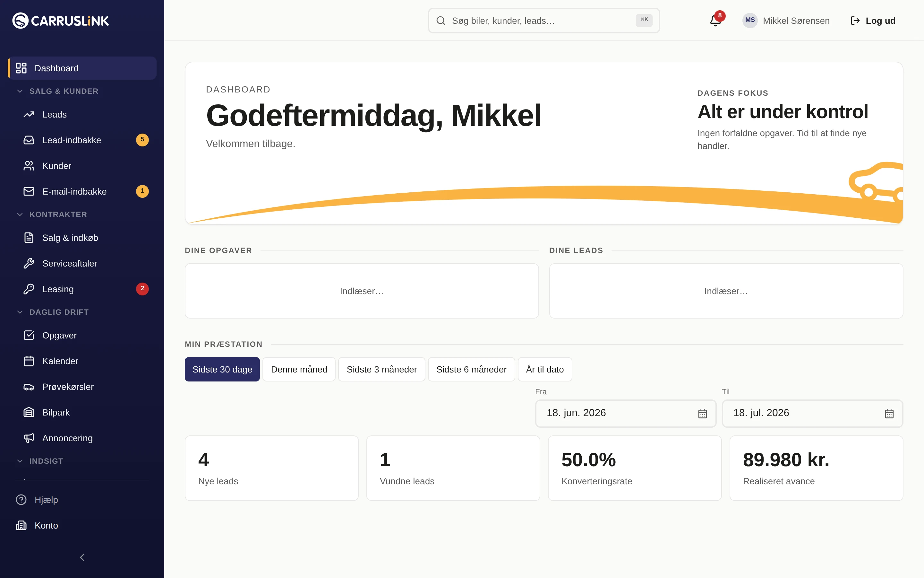924x578 pixels.
Task: Click the Konverteringsrate stat card
Action: coord(635,468)
